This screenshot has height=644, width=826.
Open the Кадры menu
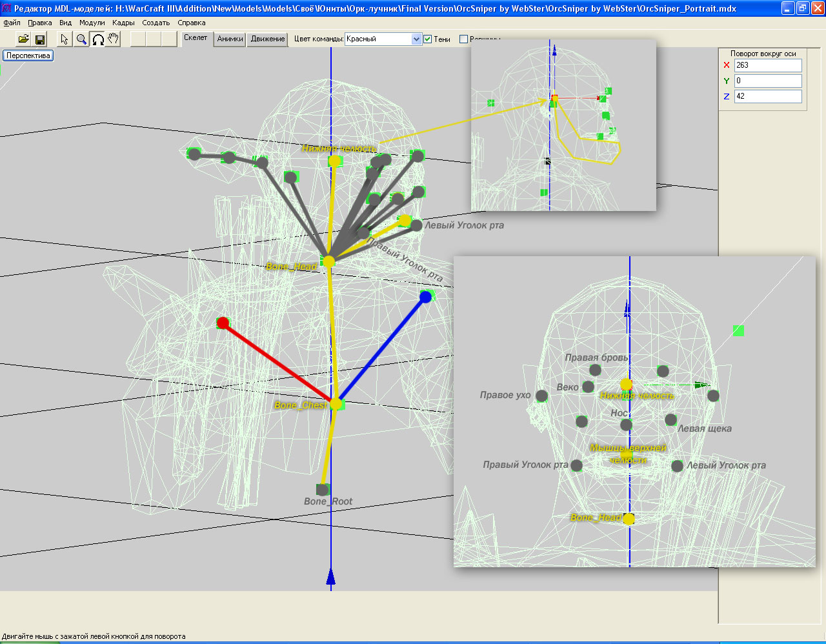[x=123, y=23]
